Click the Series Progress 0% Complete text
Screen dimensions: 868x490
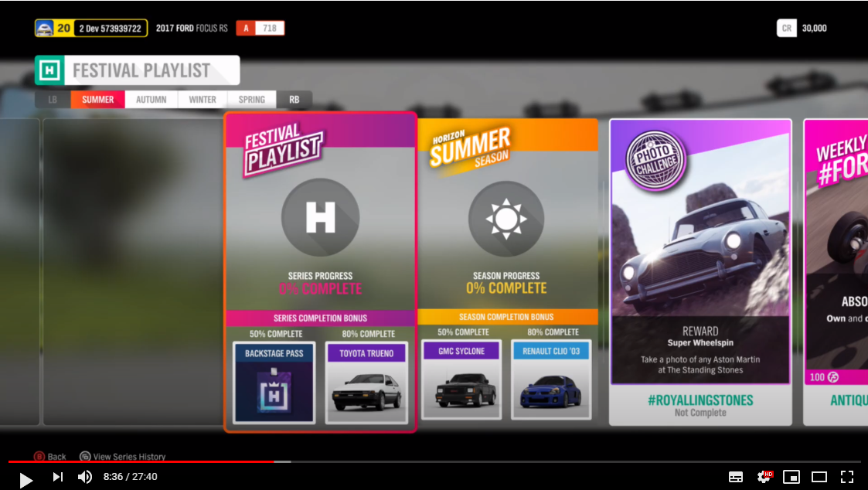click(321, 284)
